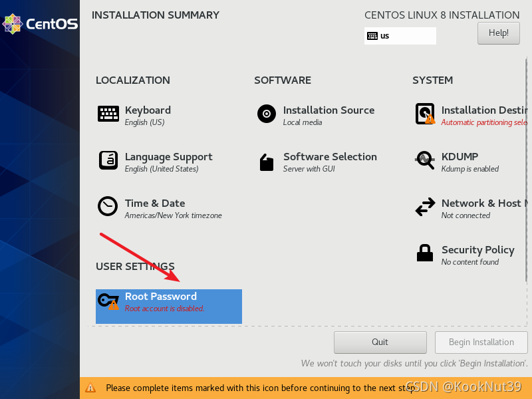Click the Language Support icon
The image size is (532, 399).
[108, 160]
